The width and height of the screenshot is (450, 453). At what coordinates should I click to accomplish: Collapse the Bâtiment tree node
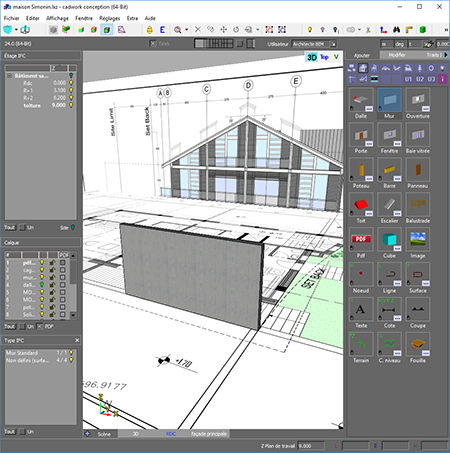pyautogui.click(x=9, y=76)
